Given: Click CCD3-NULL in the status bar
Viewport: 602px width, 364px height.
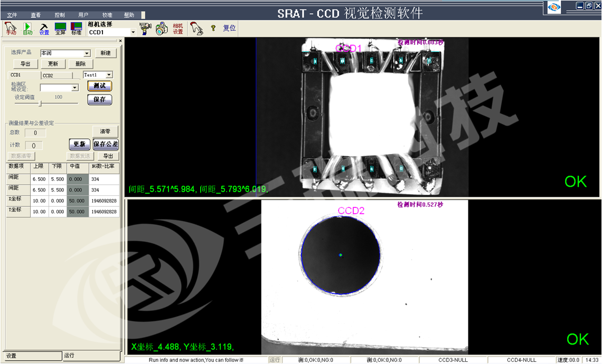Looking at the screenshot, I should 453,360.
